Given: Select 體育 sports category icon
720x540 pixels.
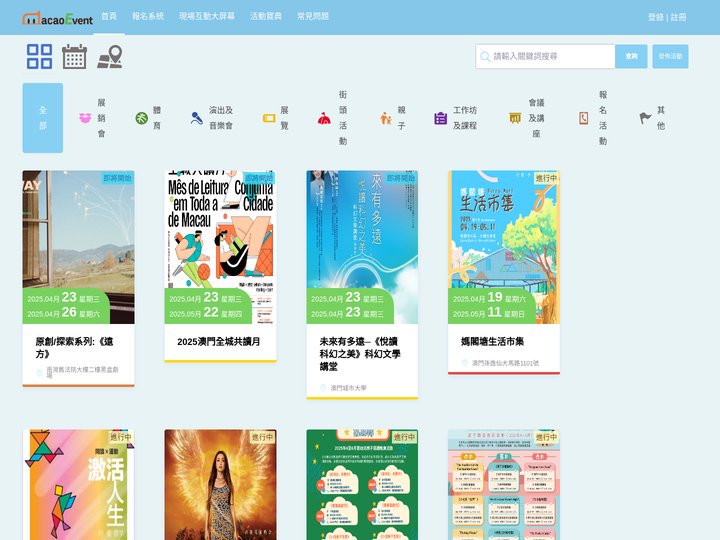Looking at the screenshot, I should 141,118.
